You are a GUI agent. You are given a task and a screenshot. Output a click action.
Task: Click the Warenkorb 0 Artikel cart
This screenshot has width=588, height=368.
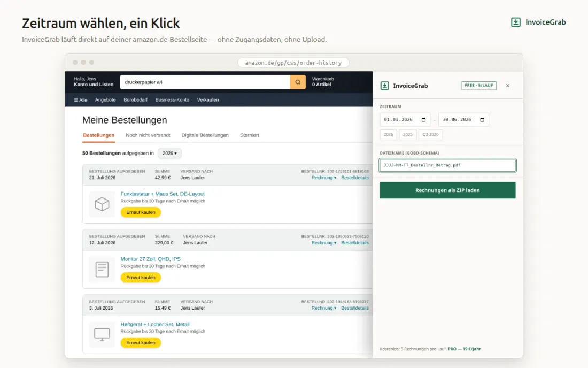[x=323, y=82]
